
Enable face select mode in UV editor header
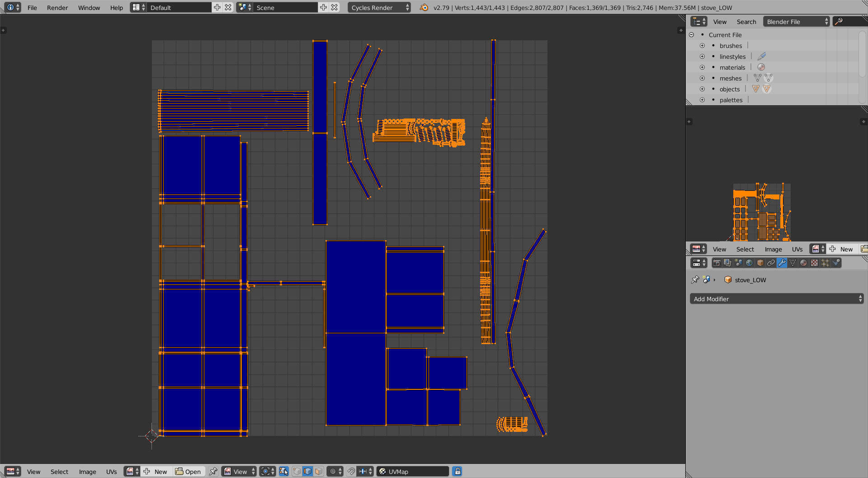coord(319,472)
